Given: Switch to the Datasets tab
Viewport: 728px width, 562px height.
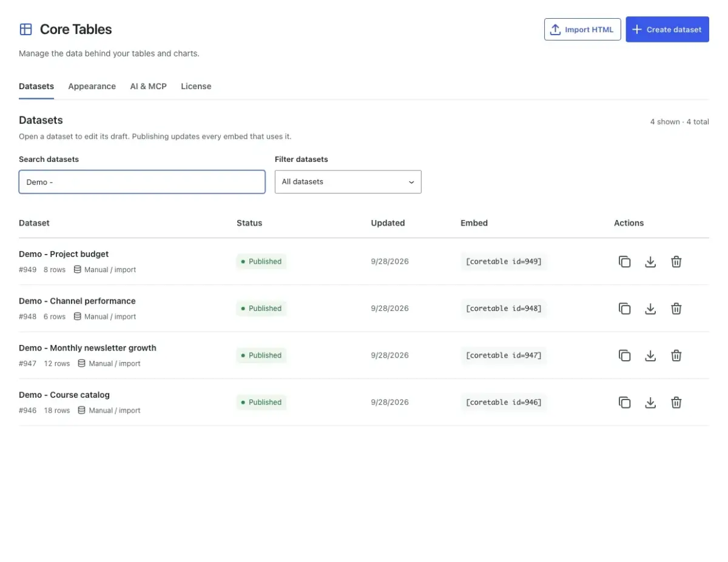Looking at the screenshot, I should point(36,86).
